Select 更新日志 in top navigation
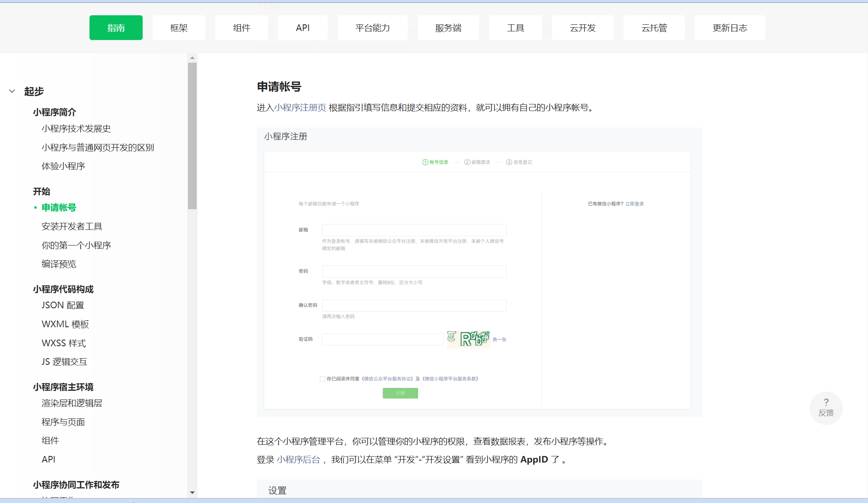The width and height of the screenshot is (868, 503). coord(729,28)
